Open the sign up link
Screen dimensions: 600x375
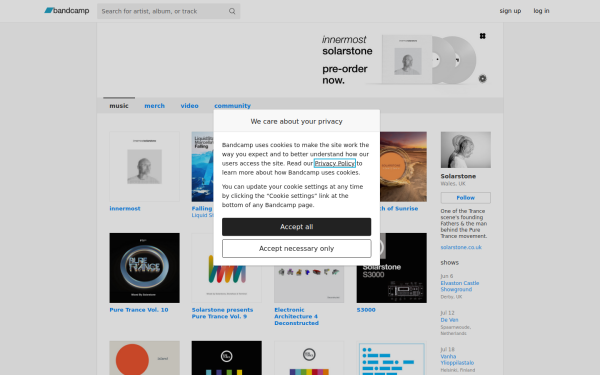coord(510,11)
